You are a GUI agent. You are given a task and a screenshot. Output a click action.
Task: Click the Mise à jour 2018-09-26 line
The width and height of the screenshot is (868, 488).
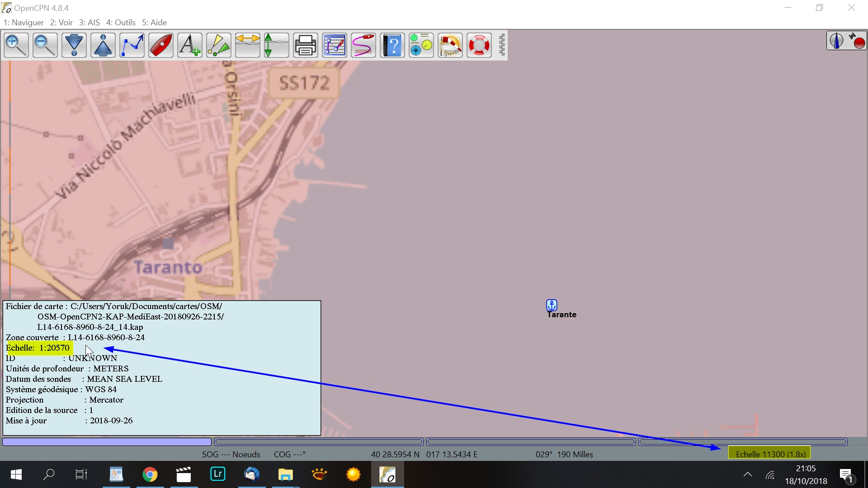point(69,421)
